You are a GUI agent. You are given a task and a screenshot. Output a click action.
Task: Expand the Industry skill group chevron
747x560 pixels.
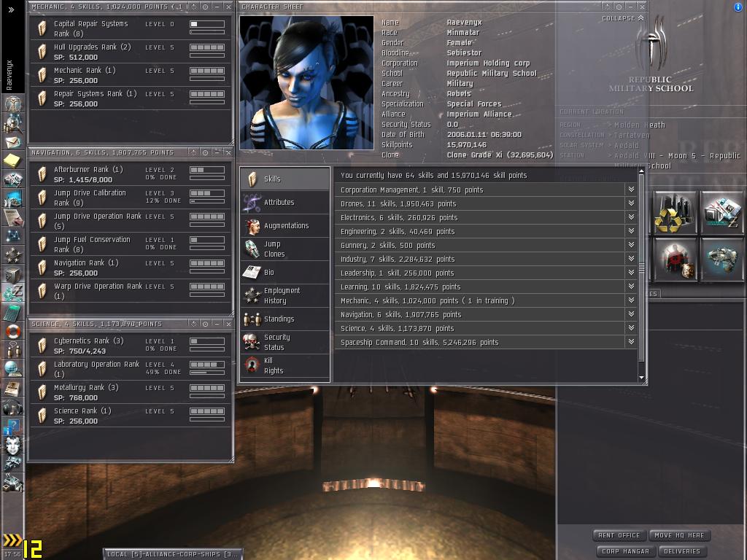coord(631,259)
